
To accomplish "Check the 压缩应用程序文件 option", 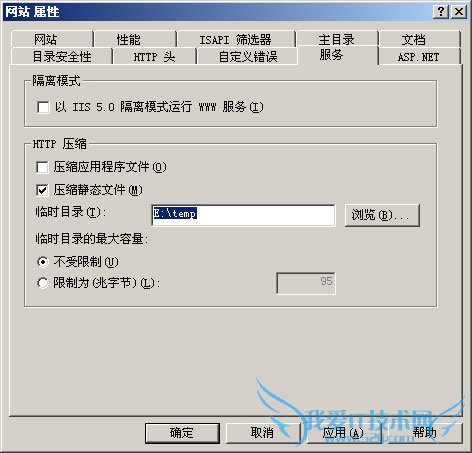I will (x=42, y=167).
